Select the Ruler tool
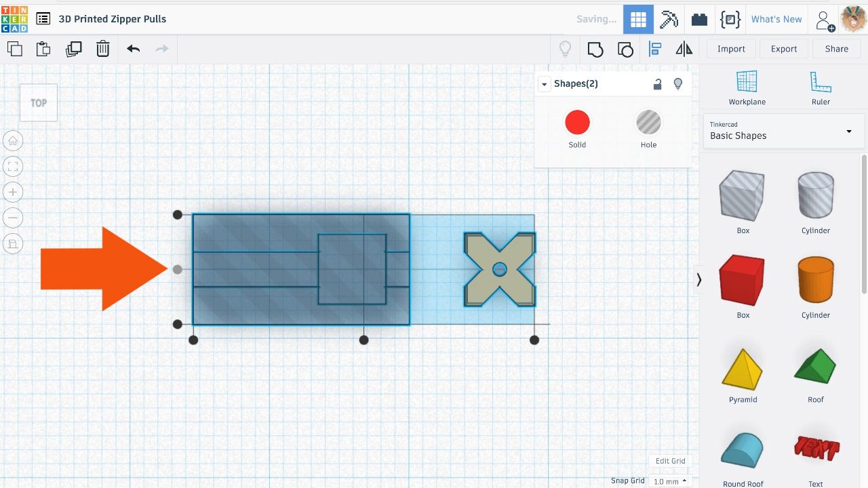868x488 pixels. (x=821, y=88)
